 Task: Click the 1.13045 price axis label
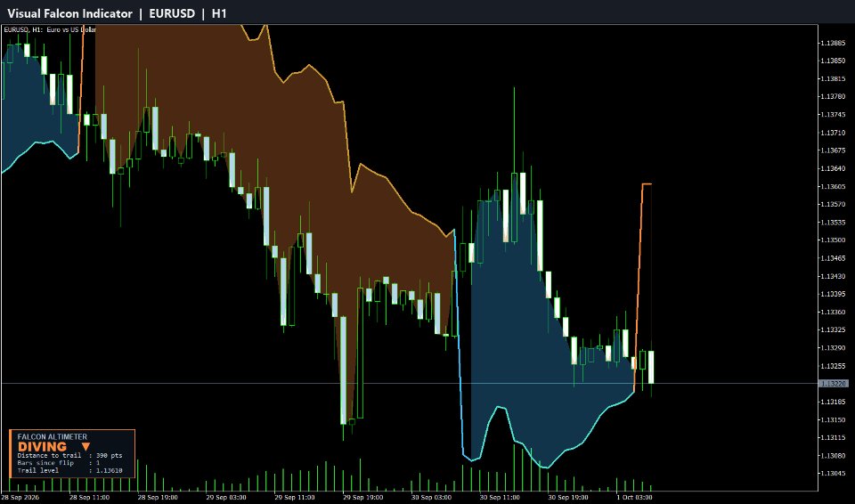pyautogui.click(x=833, y=474)
